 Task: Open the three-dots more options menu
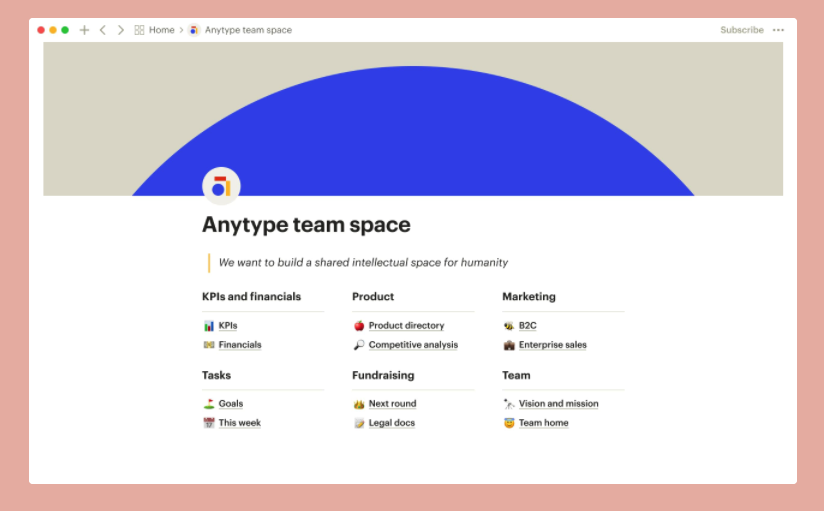click(x=778, y=30)
